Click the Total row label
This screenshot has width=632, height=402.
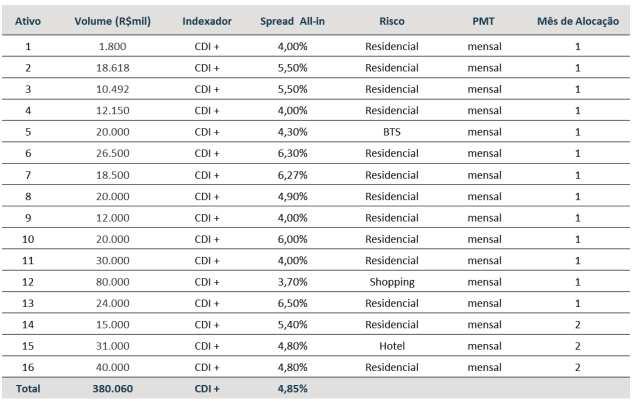28,389
